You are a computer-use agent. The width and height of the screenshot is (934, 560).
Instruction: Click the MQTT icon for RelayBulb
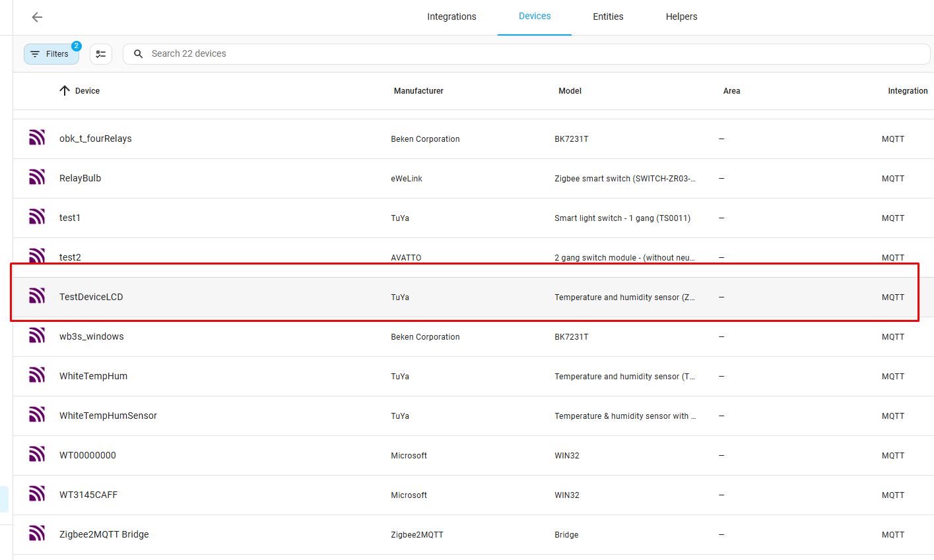37,177
